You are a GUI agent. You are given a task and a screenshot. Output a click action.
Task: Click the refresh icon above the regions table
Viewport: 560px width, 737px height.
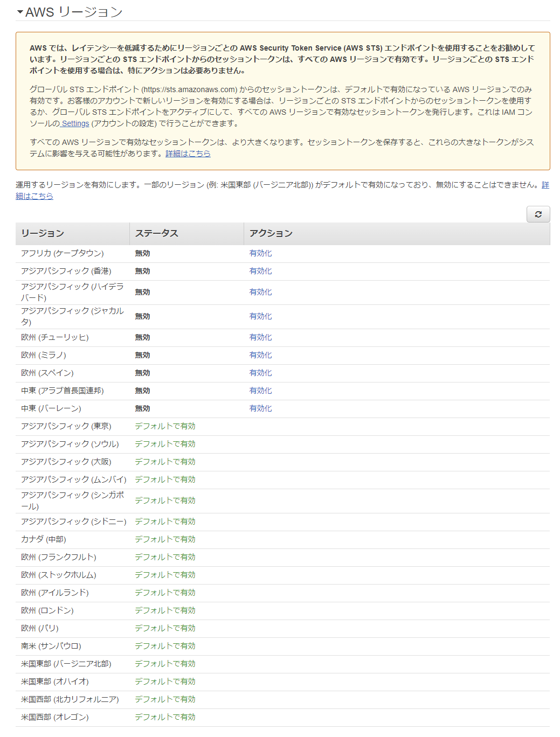tap(538, 214)
